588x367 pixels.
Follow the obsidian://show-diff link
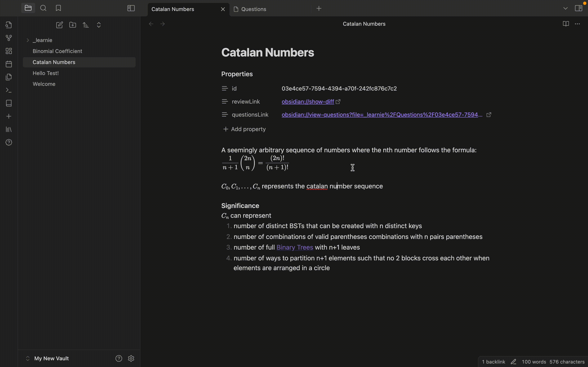tap(308, 102)
